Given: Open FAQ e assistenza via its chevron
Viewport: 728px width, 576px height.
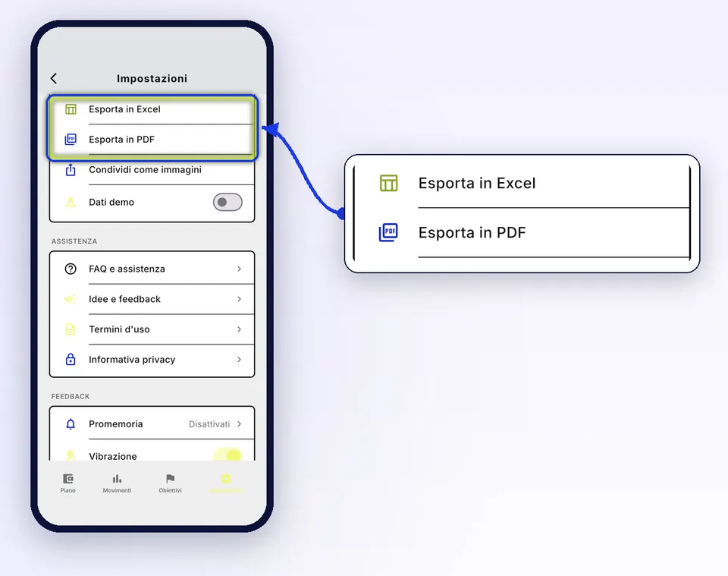Looking at the screenshot, I should point(239,269).
